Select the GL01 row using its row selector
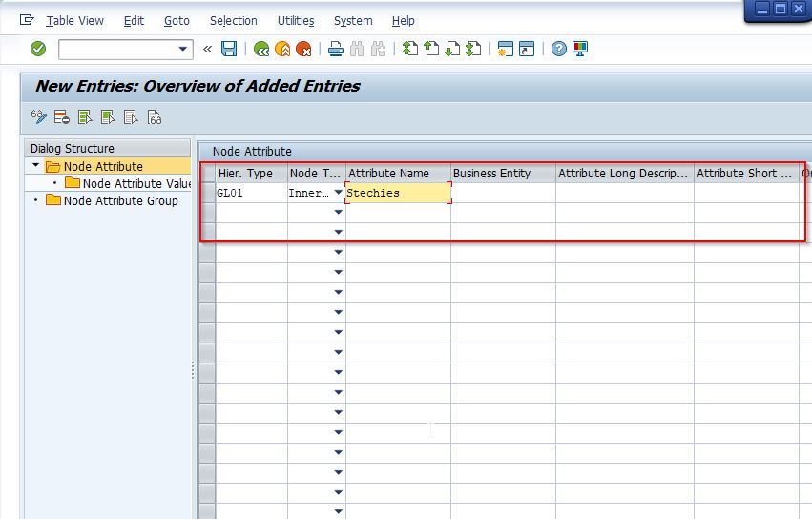Image resolution: width=812 pixels, height=519 pixels. coord(208,193)
